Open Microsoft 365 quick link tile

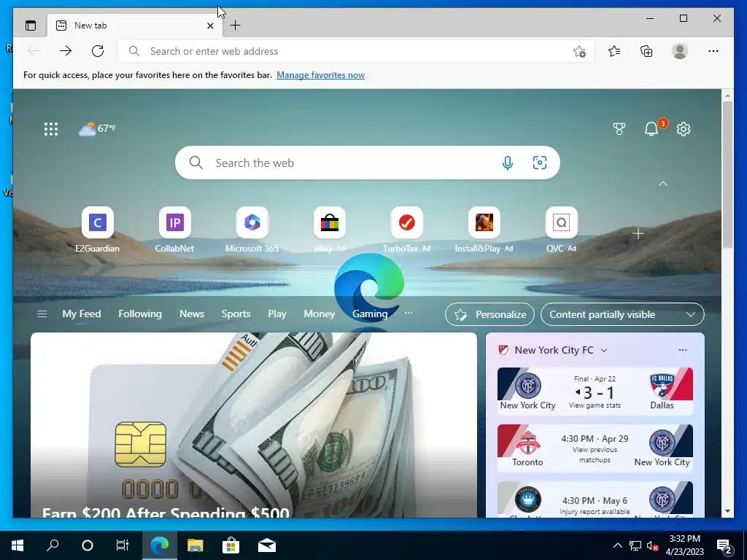pyautogui.click(x=252, y=230)
